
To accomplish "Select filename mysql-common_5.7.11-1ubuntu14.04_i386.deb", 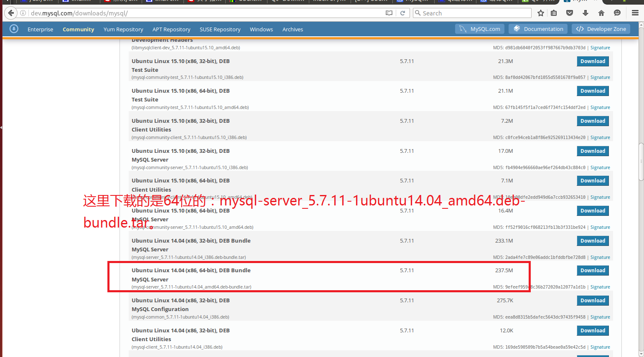I will [181, 317].
